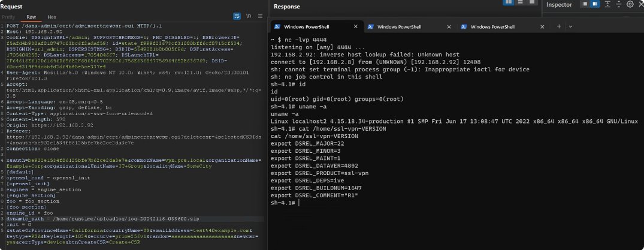Expand all Inspector sections
The height and width of the screenshot is (250, 644).
pyautogui.click(x=608, y=4)
